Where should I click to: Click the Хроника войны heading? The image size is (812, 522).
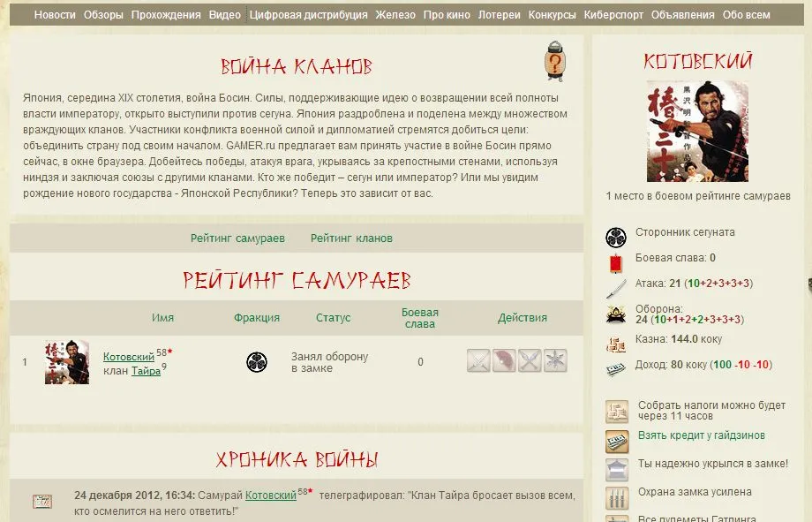(x=297, y=459)
